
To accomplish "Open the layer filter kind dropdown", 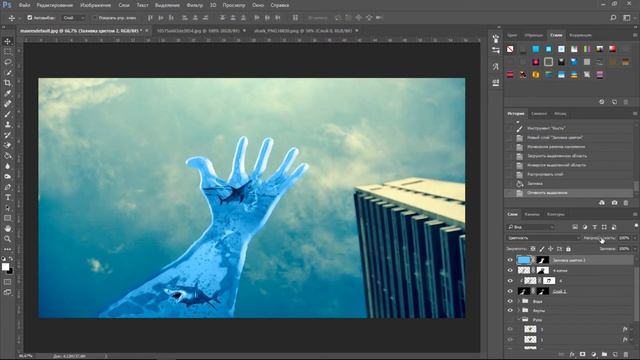I will click(x=531, y=227).
